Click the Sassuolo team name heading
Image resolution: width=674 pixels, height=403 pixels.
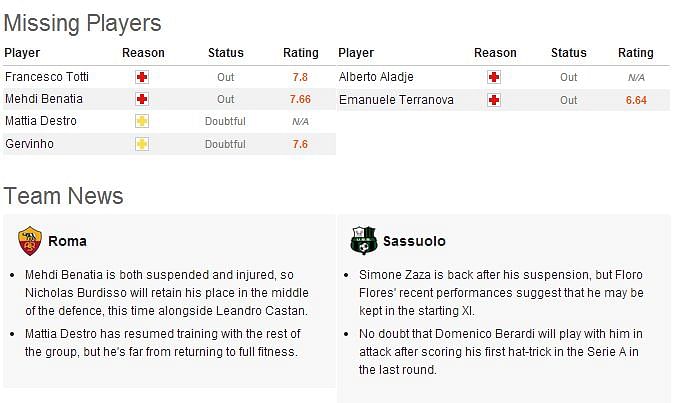coord(414,241)
